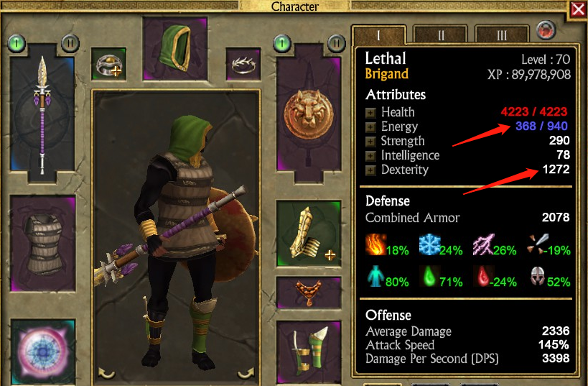Expand the Dexterity attribute plus box

[370, 170]
